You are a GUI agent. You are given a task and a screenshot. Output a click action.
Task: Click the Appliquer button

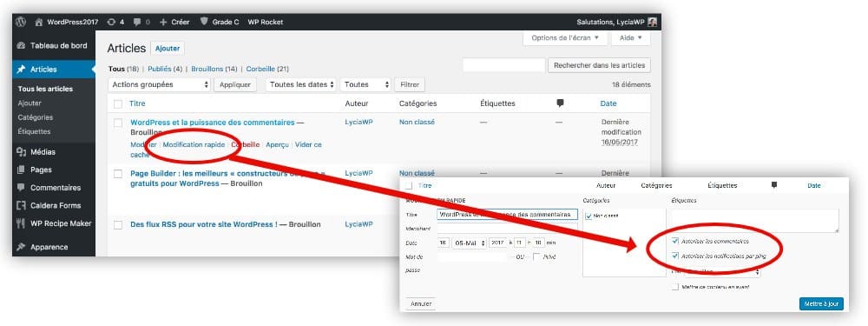pyautogui.click(x=235, y=85)
